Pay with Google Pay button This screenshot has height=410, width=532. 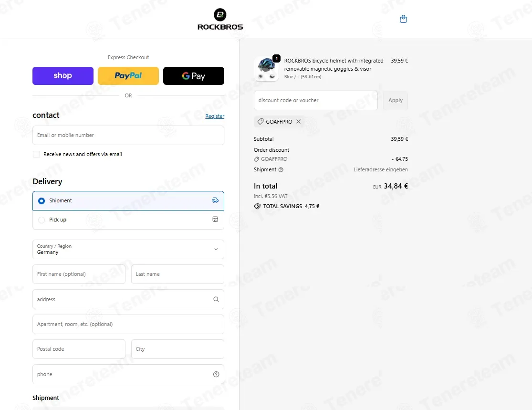tap(194, 76)
